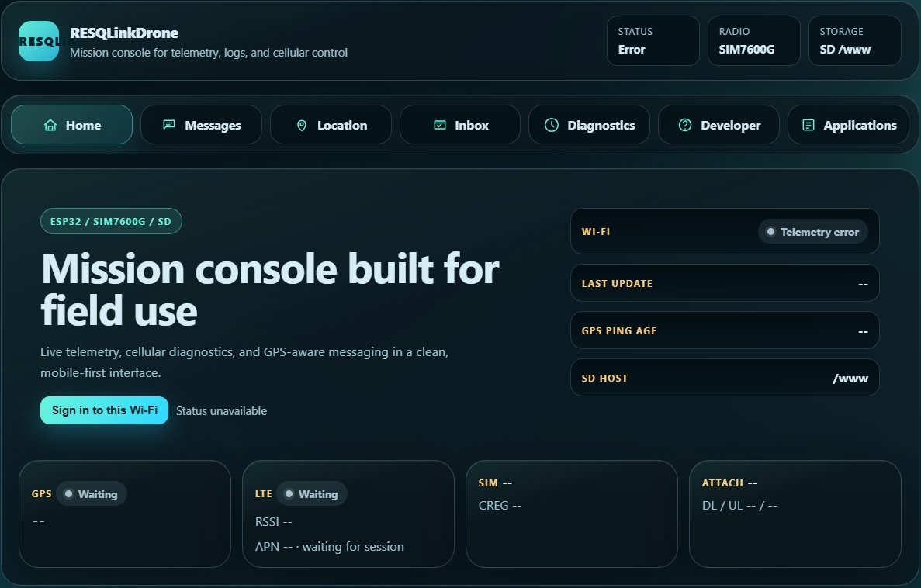Click the Telemetry error status dot
This screenshot has width=921, height=588.
770,231
